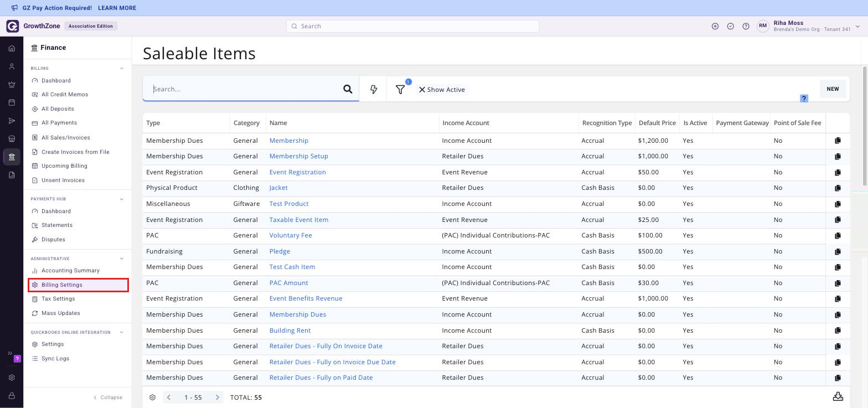
Task: Collapse the Finance sidebar
Action: (x=108, y=397)
